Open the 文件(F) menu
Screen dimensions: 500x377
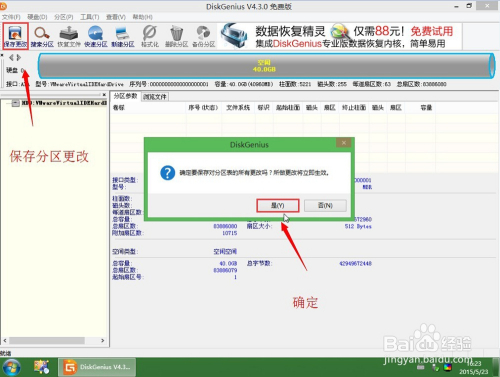tap(11, 17)
